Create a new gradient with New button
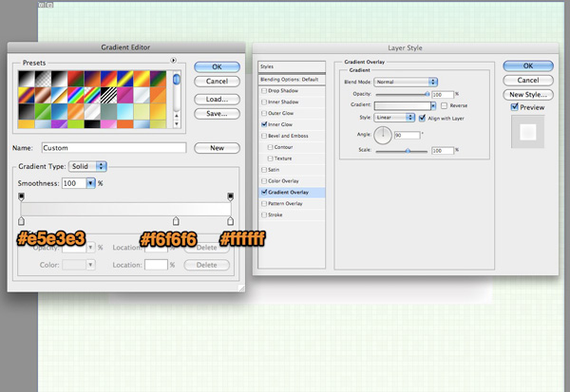 (217, 148)
